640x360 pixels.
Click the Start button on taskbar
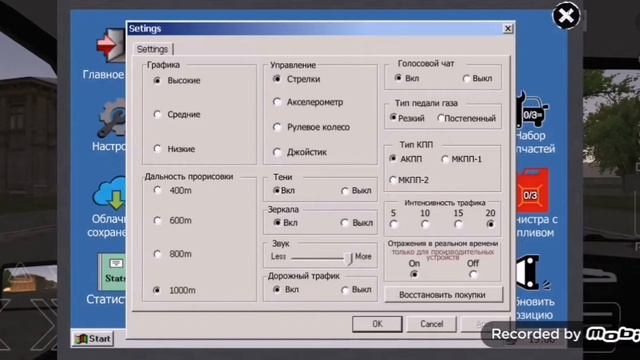coord(93,339)
